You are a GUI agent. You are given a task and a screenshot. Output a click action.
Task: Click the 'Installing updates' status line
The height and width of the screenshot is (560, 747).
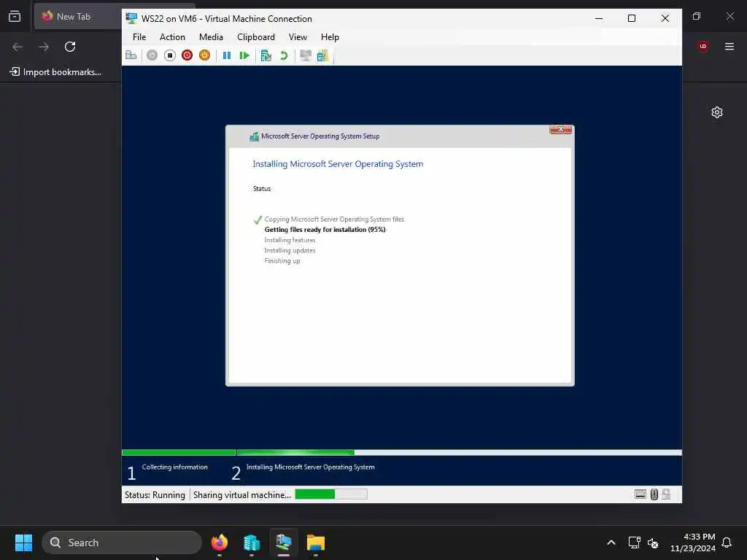tap(290, 251)
